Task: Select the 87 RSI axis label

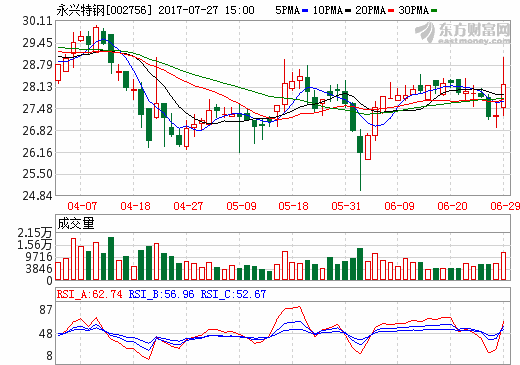Action: tap(46, 310)
